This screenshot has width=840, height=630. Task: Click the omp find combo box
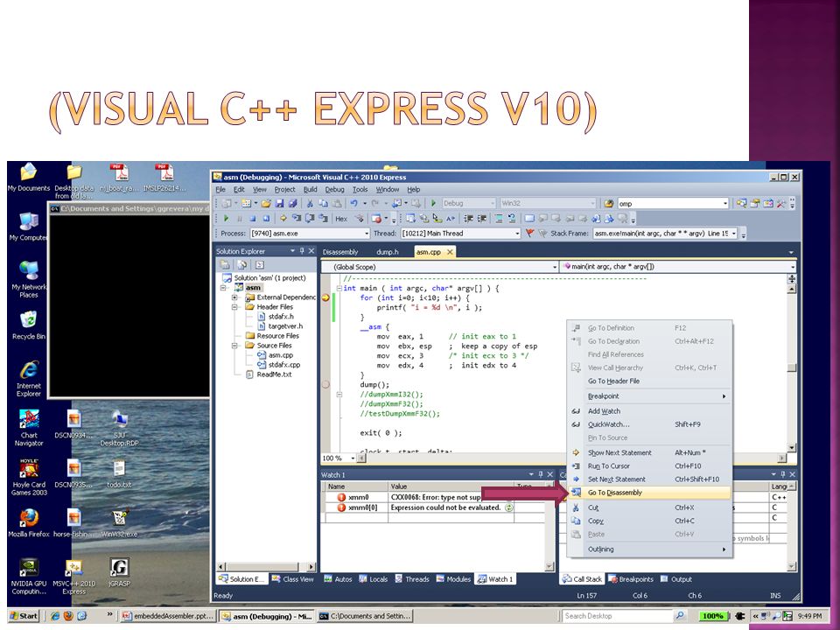pos(673,204)
